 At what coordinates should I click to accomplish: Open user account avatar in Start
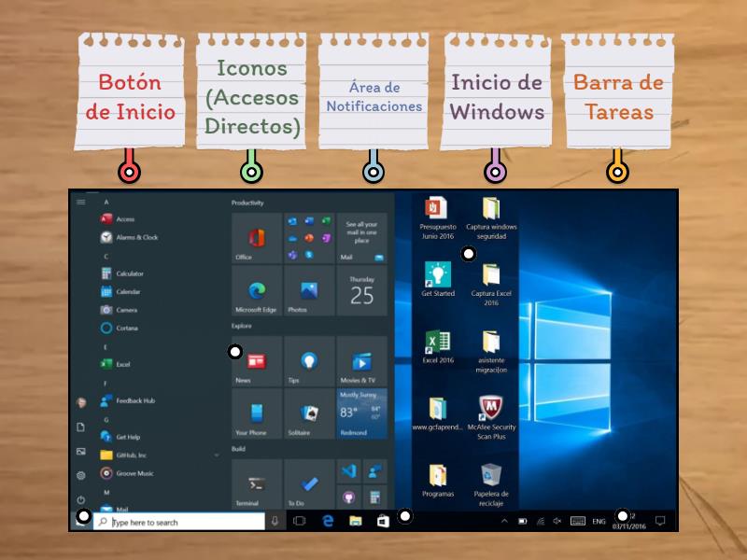coord(81,403)
